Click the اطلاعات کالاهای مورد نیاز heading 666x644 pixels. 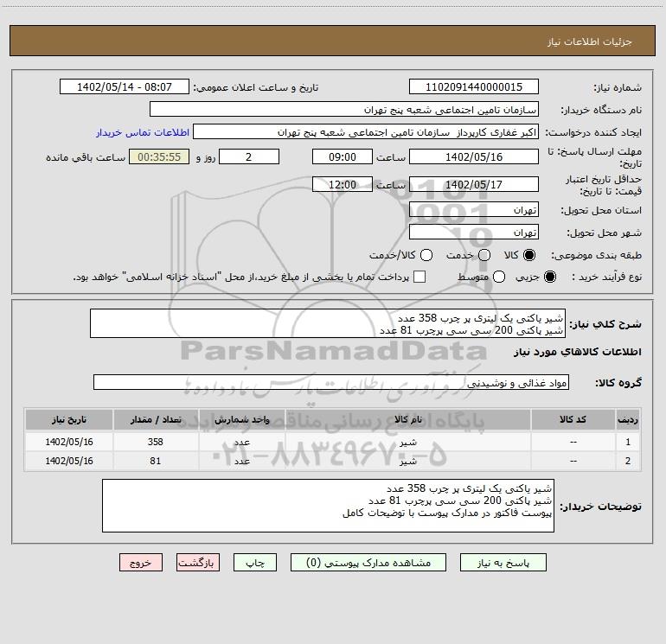[x=578, y=352]
